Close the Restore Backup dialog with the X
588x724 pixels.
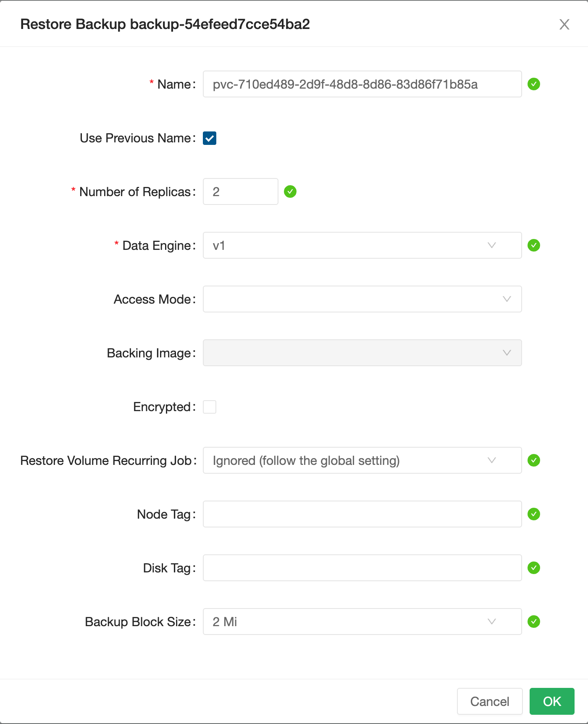(564, 24)
